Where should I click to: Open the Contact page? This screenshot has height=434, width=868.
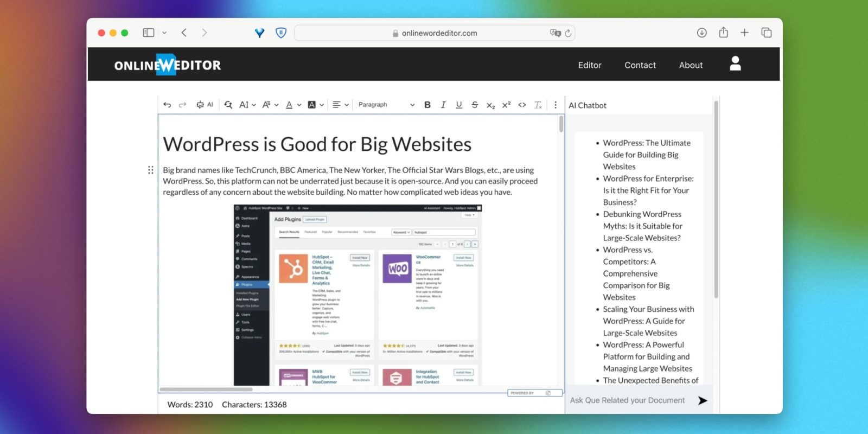coord(640,65)
